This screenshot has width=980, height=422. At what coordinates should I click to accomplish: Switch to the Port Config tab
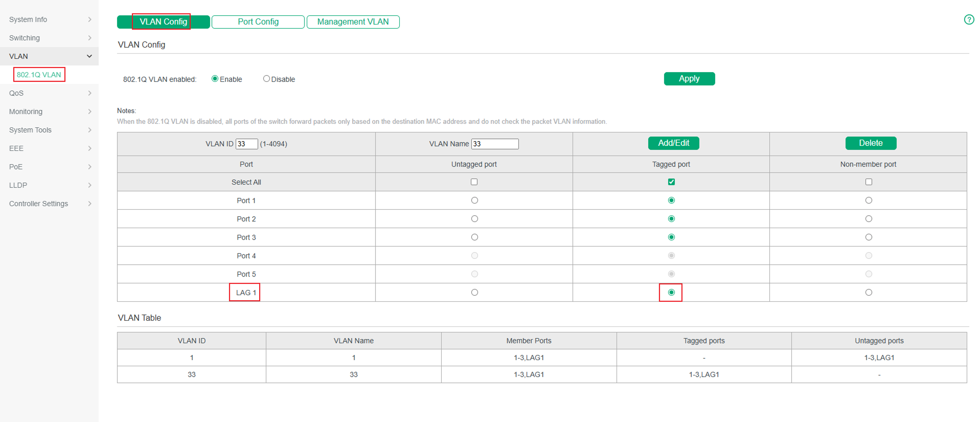tap(258, 22)
